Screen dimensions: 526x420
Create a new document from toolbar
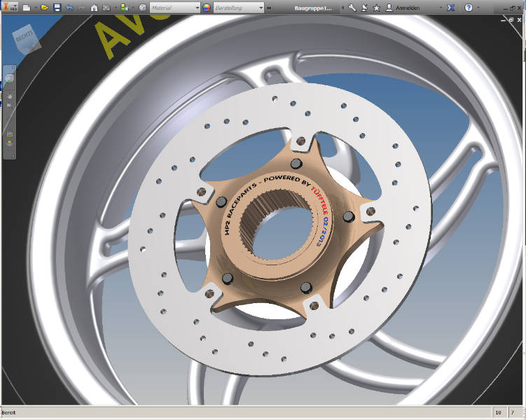click(x=27, y=8)
